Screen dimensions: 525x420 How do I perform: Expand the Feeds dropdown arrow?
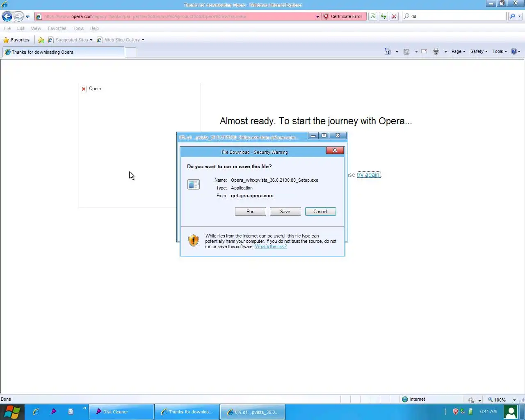pyautogui.click(x=416, y=52)
